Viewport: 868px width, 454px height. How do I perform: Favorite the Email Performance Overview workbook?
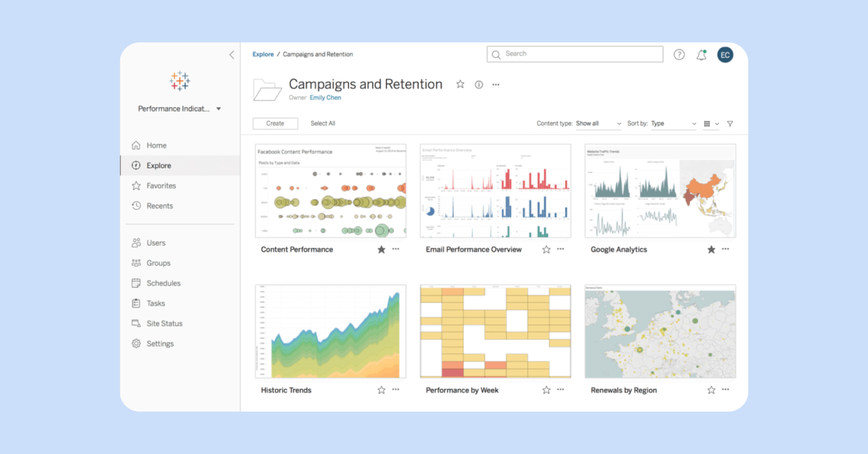pos(546,249)
